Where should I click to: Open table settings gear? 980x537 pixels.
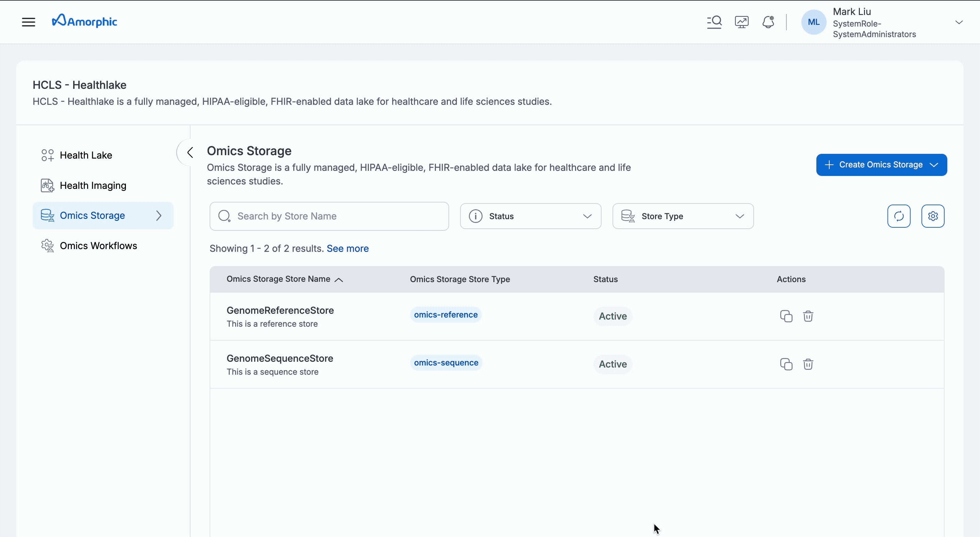[932, 216]
